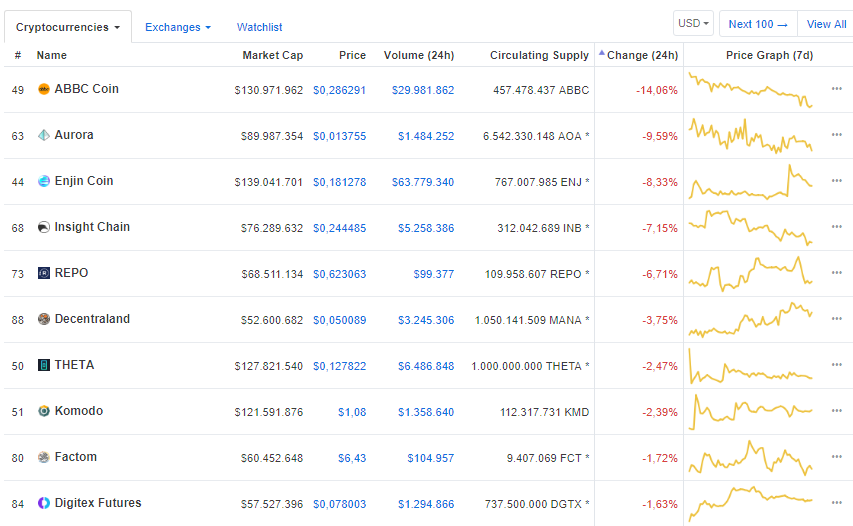The image size is (853, 526).
Task: Switch to the Watchlist tab
Action: (259, 27)
